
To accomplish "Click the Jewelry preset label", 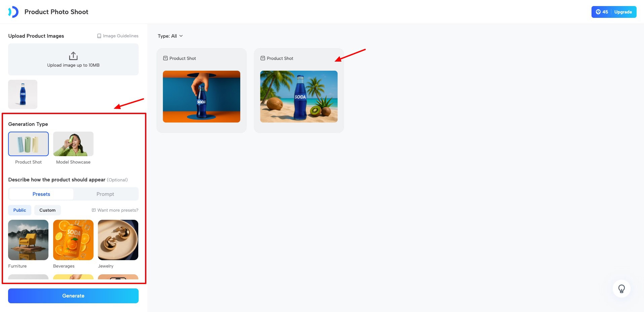I will [x=106, y=266].
